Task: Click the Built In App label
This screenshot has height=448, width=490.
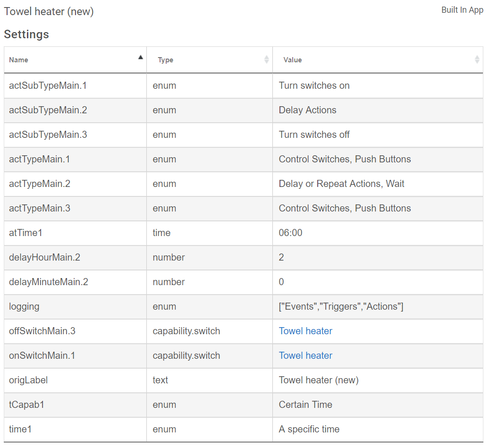Action: tap(462, 10)
